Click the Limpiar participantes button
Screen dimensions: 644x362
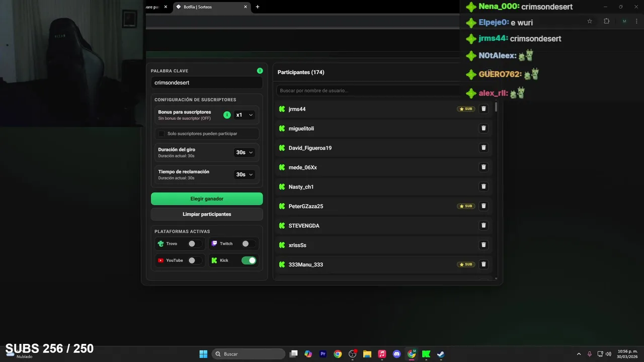point(207,214)
